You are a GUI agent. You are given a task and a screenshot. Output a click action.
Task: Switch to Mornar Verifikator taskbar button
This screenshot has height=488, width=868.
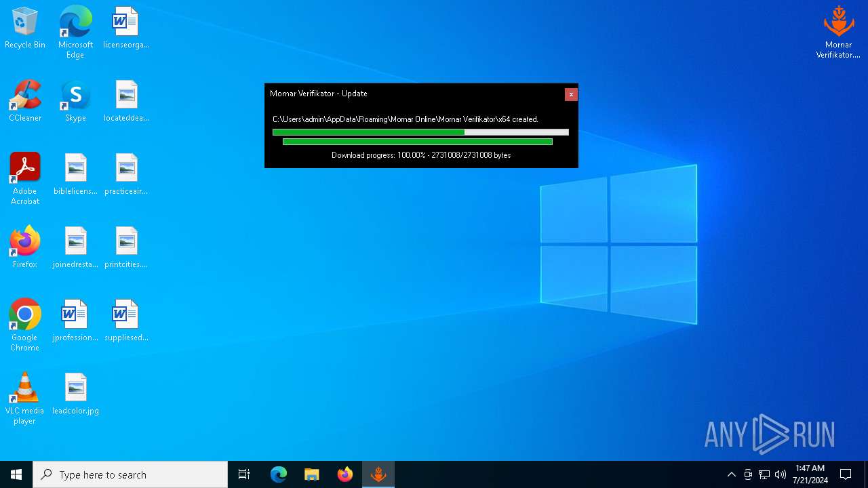[x=378, y=474]
